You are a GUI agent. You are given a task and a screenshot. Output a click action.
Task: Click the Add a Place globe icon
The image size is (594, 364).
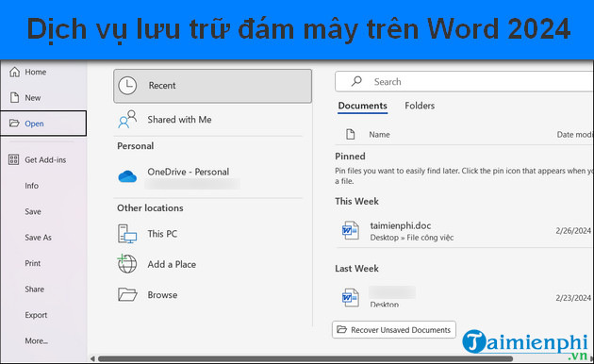(x=127, y=264)
